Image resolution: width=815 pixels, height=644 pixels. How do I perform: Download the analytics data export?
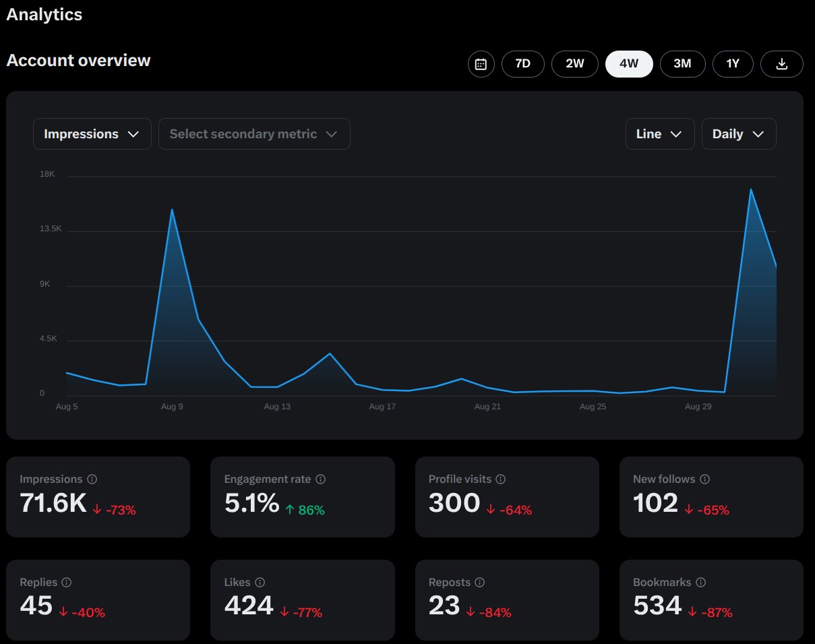click(x=781, y=64)
